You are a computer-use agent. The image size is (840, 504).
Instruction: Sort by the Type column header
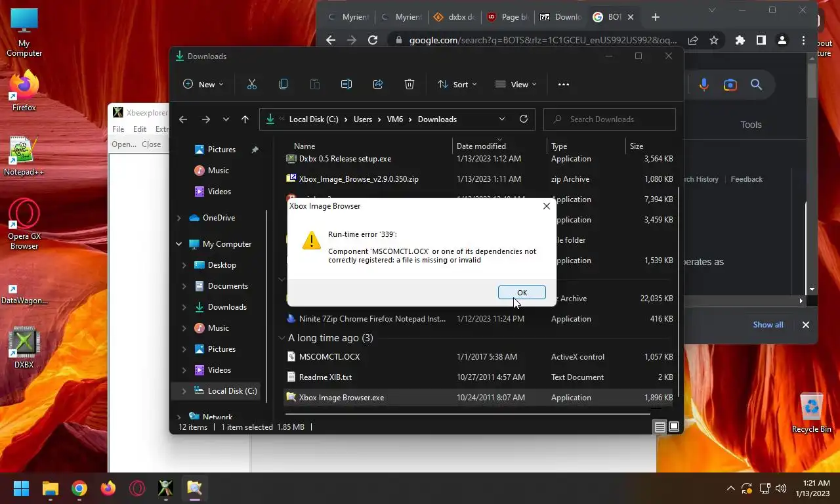[x=559, y=146]
